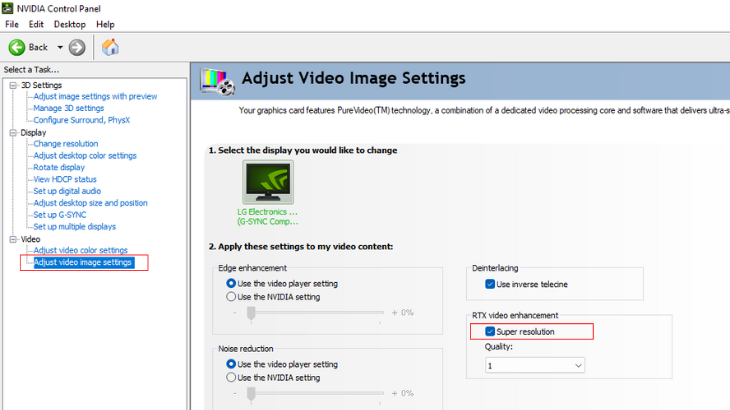The width and height of the screenshot is (730, 410).
Task: Click the Adjust Video Image Settings header icon
Action: pos(217,81)
